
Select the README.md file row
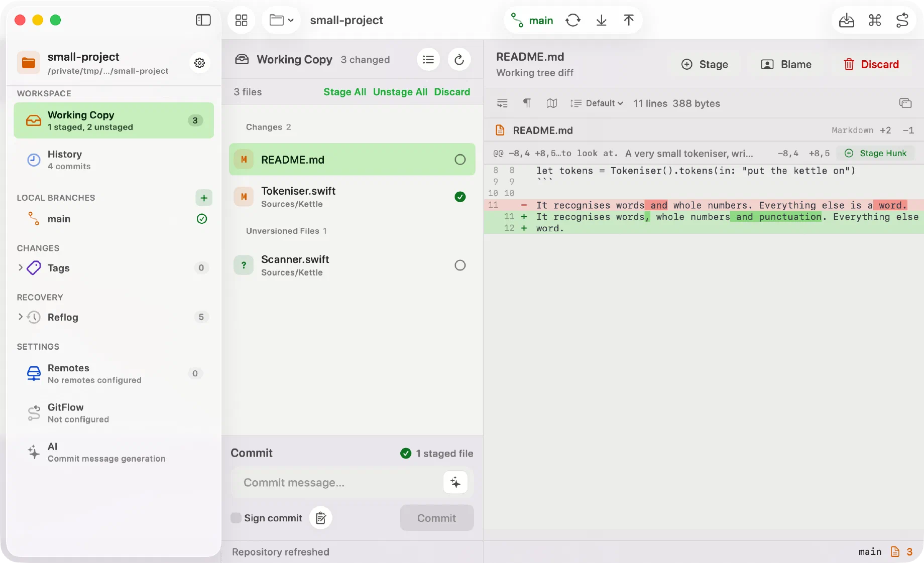coord(352,160)
